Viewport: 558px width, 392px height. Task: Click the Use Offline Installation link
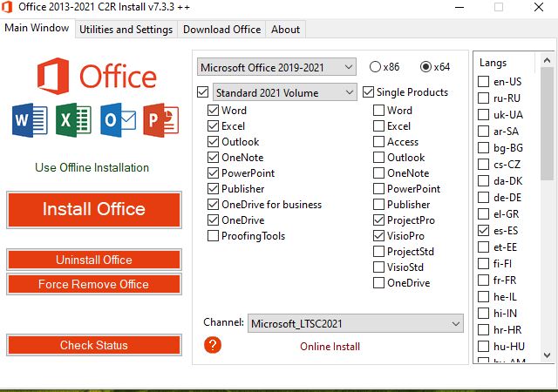pos(92,167)
